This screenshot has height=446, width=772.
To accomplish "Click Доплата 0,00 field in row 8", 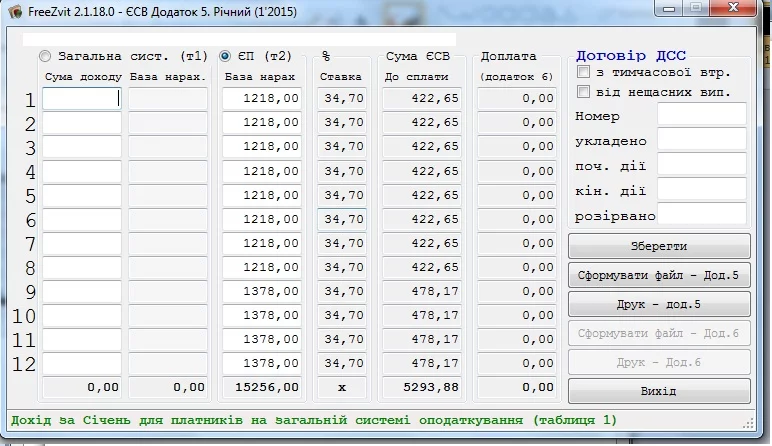I will pyautogui.click(x=517, y=267).
